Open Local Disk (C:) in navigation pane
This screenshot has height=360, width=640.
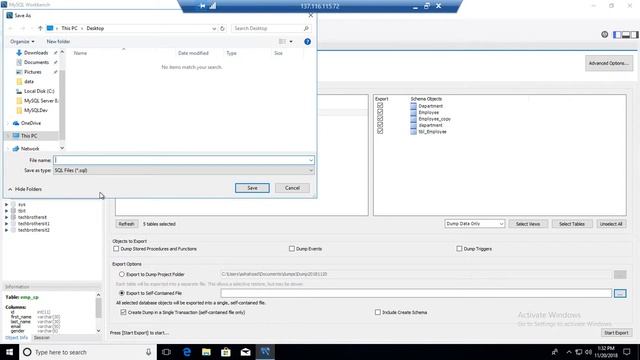pyautogui.click(x=39, y=91)
